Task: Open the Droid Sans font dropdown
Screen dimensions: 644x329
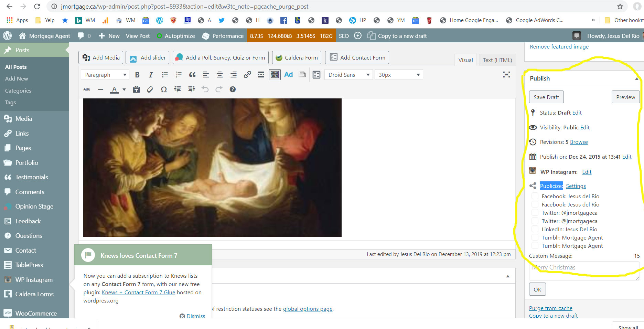Action: (x=348, y=75)
